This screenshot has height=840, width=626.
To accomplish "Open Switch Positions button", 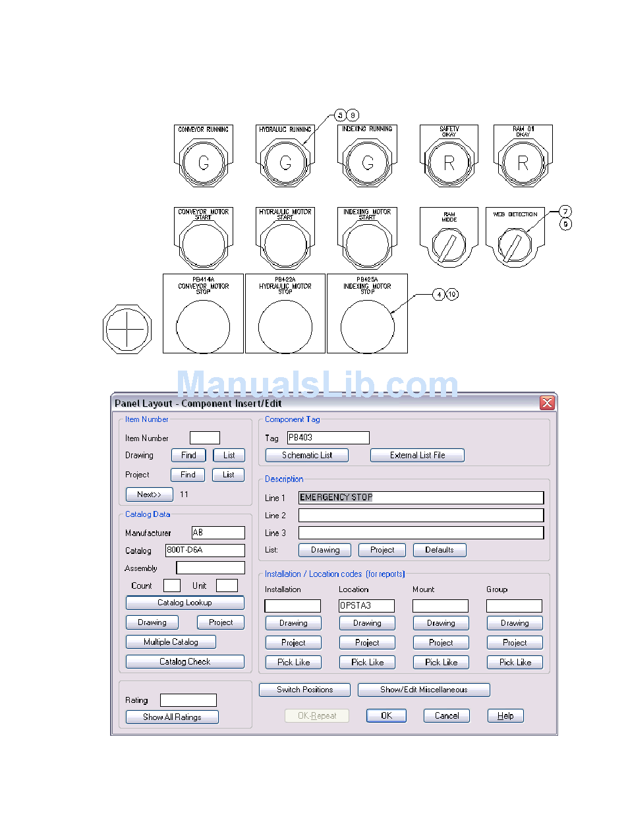I will pyautogui.click(x=304, y=690).
